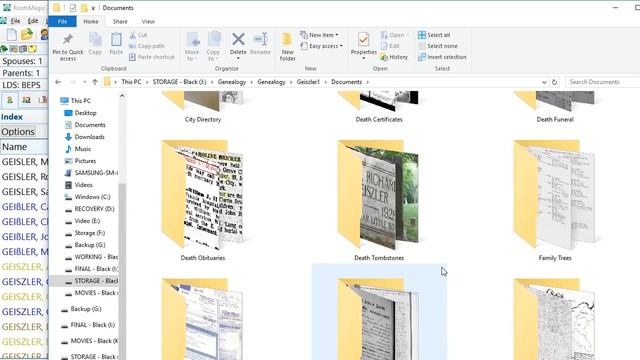Viewport: 640px width, 360px height.
Task: Click Geiszler1 in address path
Action: point(308,82)
